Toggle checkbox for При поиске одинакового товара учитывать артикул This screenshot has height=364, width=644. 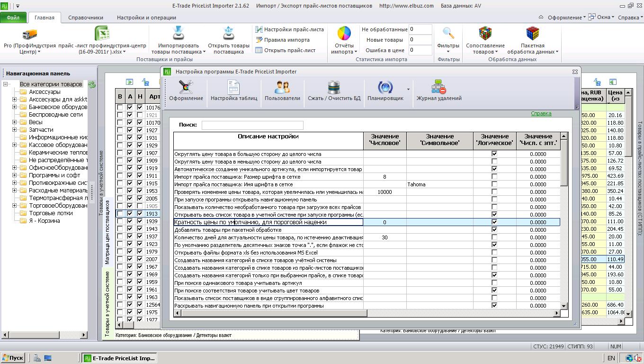pyautogui.click(x=494, y=283)
